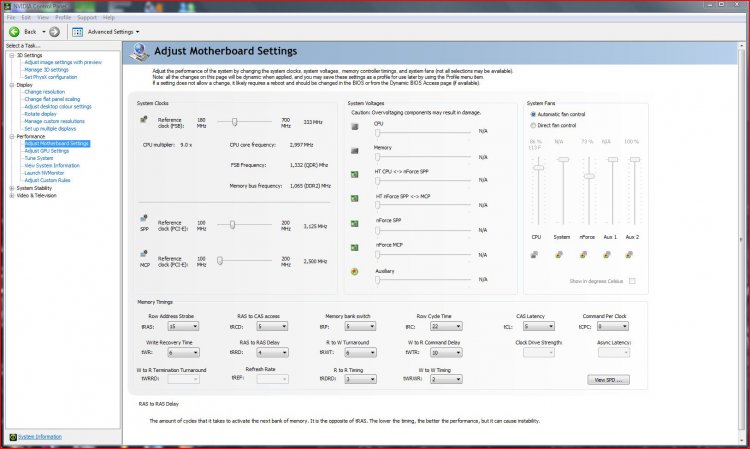Expand the System Stability tree node
750x449 pixels.
click(11, 188)
